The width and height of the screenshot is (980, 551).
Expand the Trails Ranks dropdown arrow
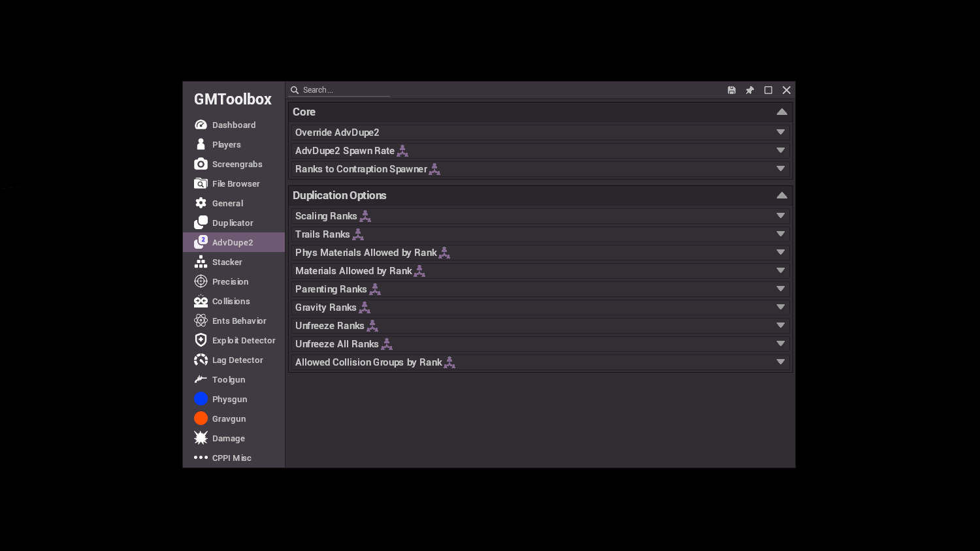point(781,234)
